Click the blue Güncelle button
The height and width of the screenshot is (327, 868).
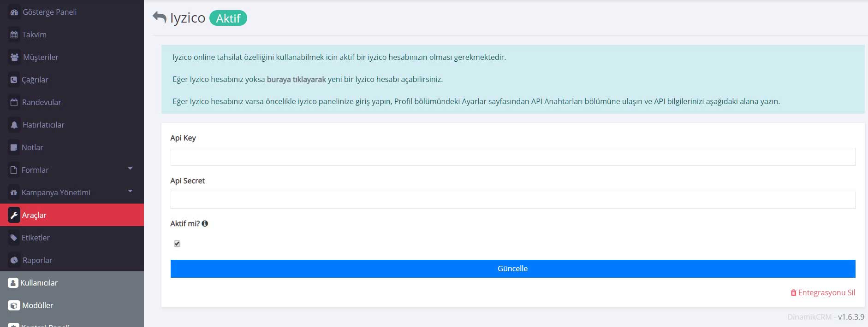(x=513, y=269)
